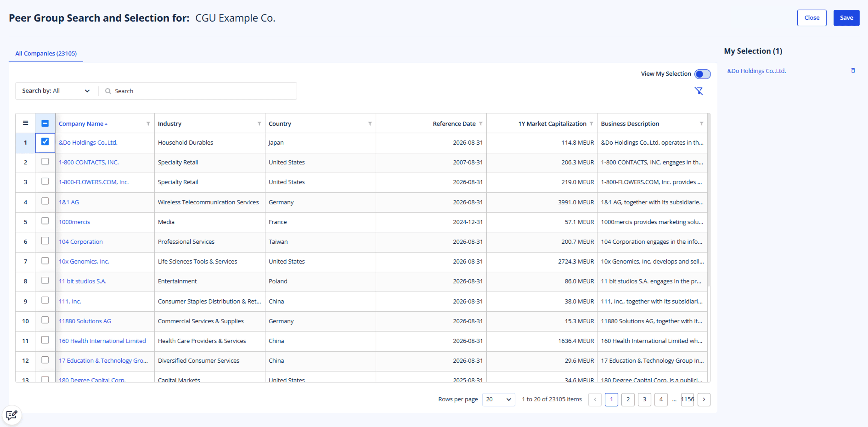Check the 1&1 AG row checkbox

(x=45, y=201)
